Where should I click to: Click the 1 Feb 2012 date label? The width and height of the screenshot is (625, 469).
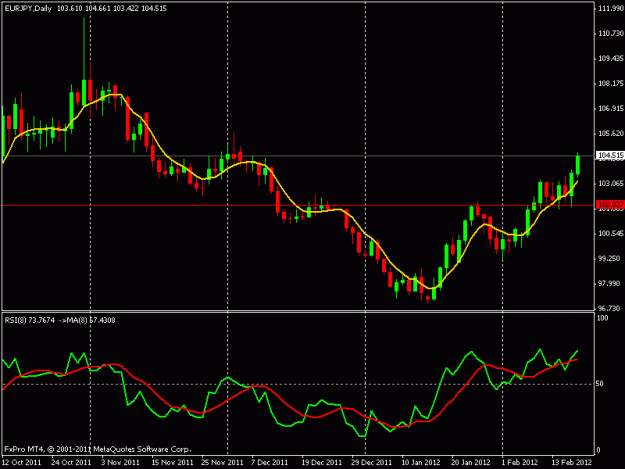(520, 462)
